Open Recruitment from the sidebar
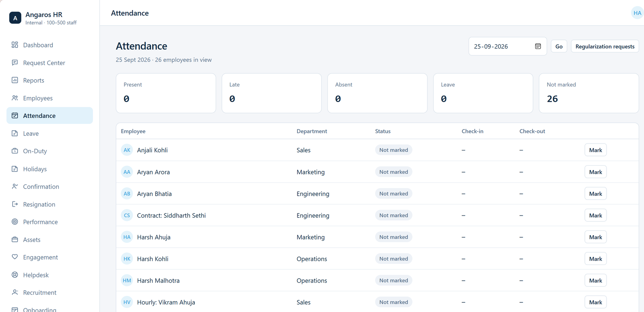The height and width of the screenshot is (312, 644). click(x=50, y=293)
